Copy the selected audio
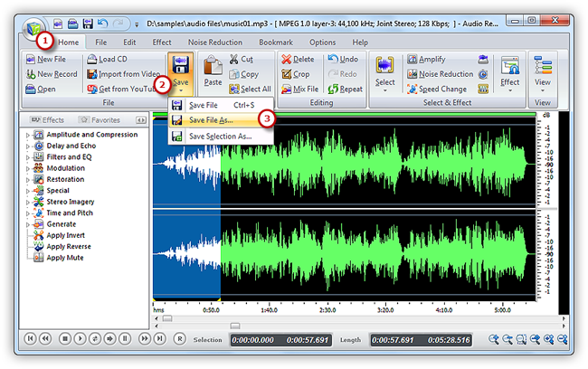The height and width of the screenshot is (369, 588). coord(243,74)
